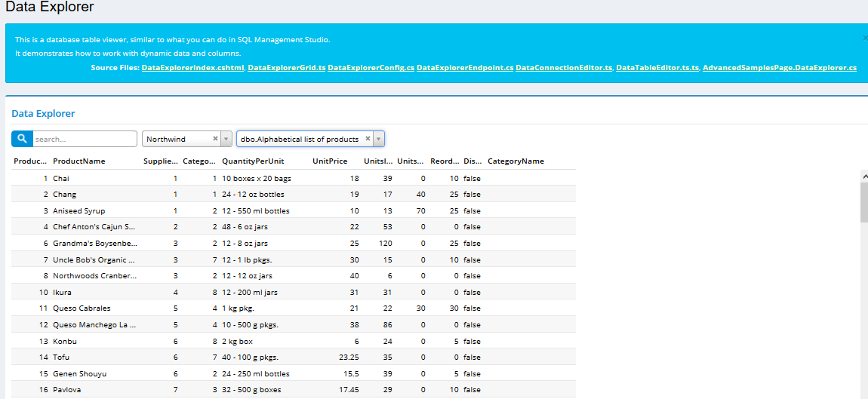The image size is (868, 399).
Task: Open DataExplorerIndex.cshtml source file link
Action: (x=193, y=68)
